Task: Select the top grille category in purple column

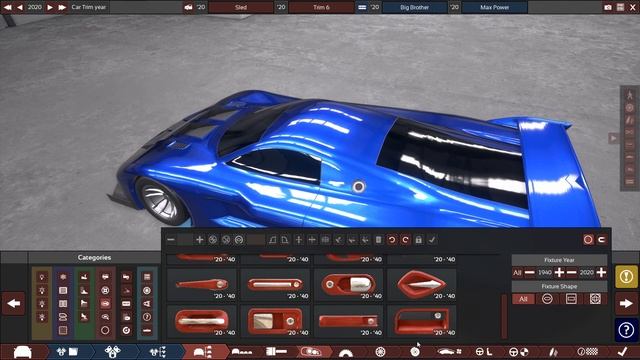Action: [63, 277]
